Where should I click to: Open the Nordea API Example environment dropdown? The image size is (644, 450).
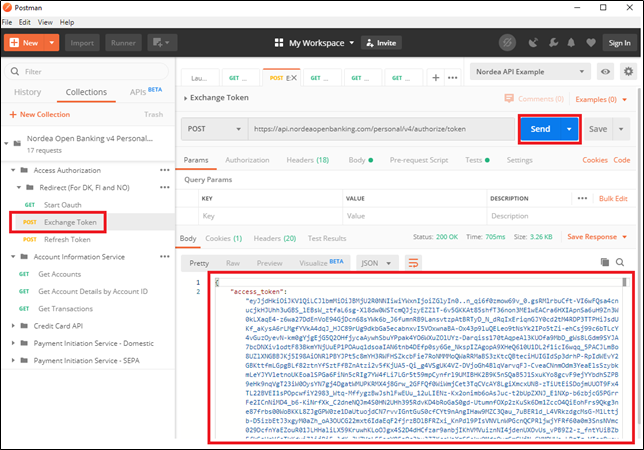[530, 71]
